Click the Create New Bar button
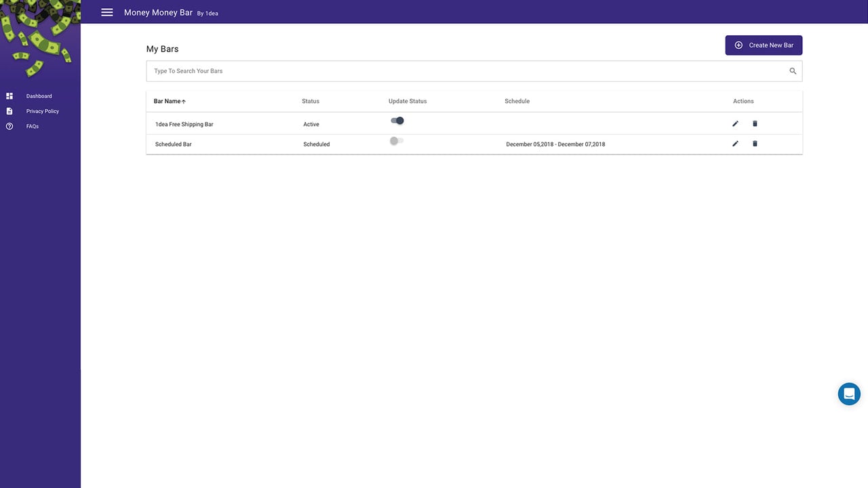Image resolution: width=868 pixels, height=488 pixels. [764, 45]
